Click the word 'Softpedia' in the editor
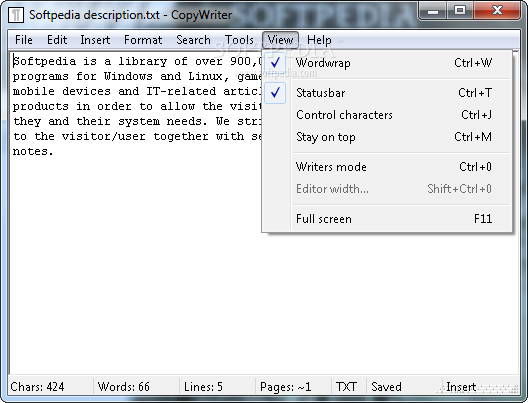 (x=44, y=61)
